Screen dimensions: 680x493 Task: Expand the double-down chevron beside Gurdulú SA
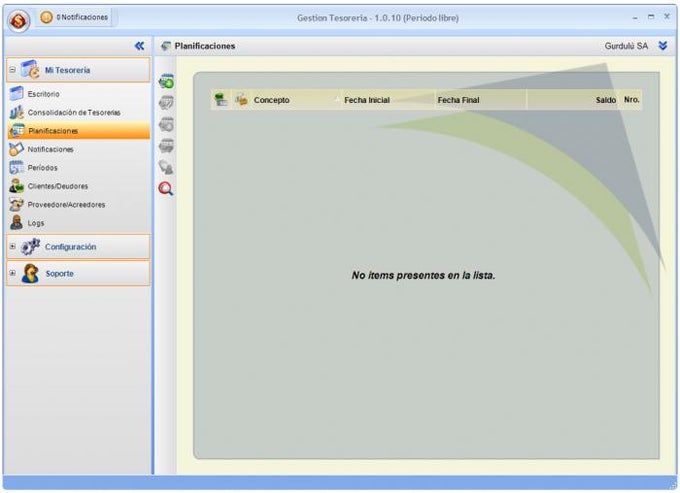coord(663,46)
